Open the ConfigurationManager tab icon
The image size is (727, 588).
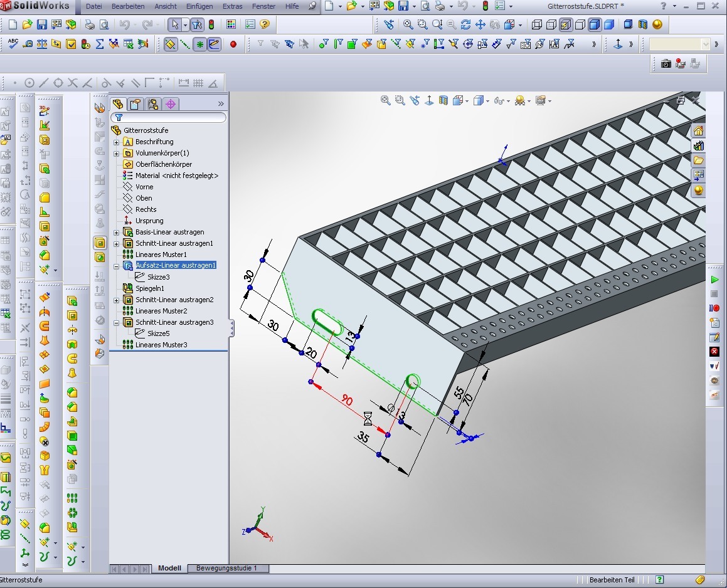[152, 104]
